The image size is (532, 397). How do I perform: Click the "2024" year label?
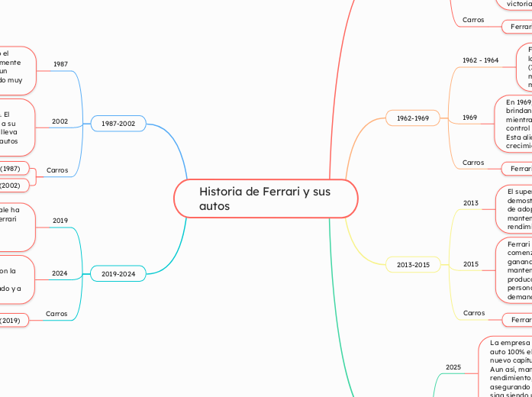tap(60, 273)
